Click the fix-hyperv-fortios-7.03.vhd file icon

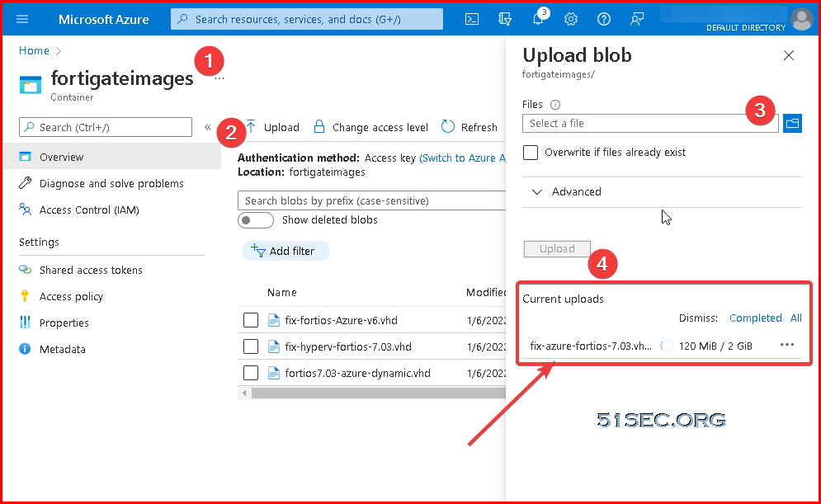pos(273,346)
